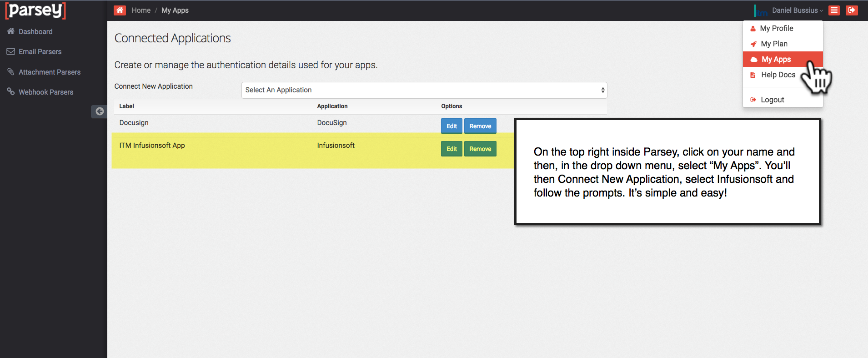This screenshot has width=868, height=358.
Task: Edit the ITM Infusionsoft App entry
Action: 452,149
